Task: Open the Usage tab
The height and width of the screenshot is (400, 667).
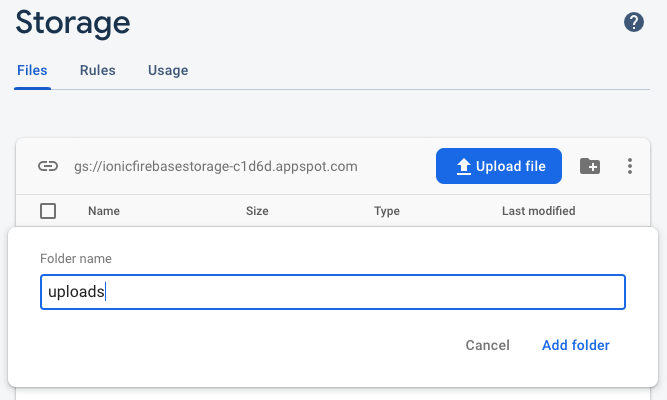Action: pyautogui.click(x=168, y=71)
